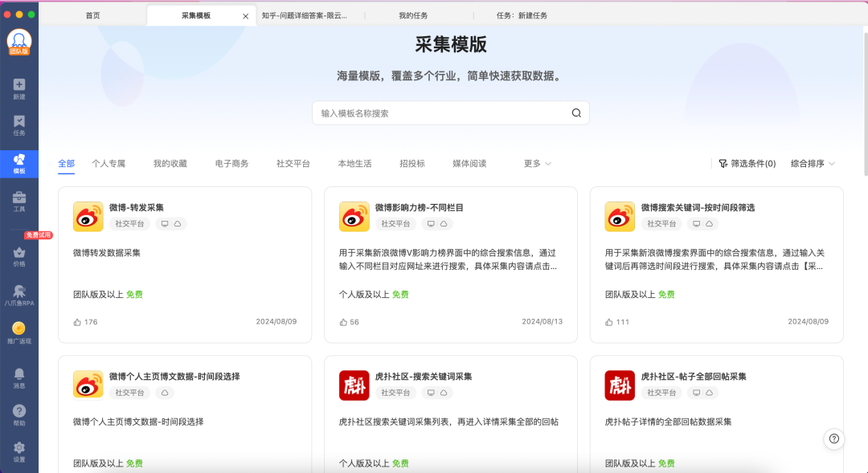Filter by 媒体阅读 category
This screenshot has width=868, height=473.
tap(469, 164)
